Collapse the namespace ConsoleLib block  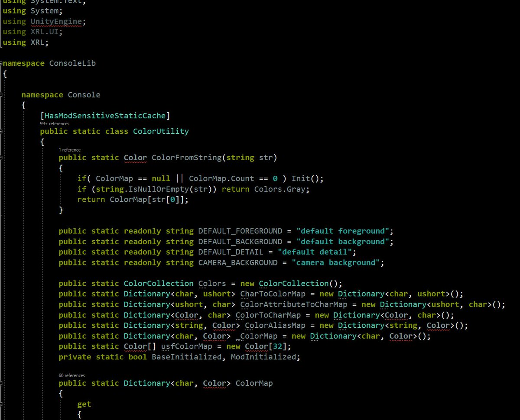pyautogui.click(x=2, y=63)
